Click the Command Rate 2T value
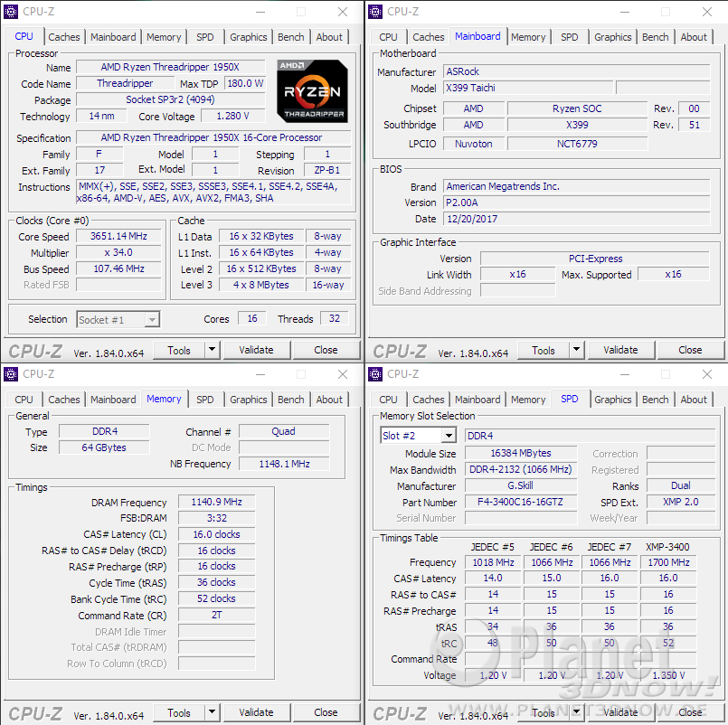 217,616
